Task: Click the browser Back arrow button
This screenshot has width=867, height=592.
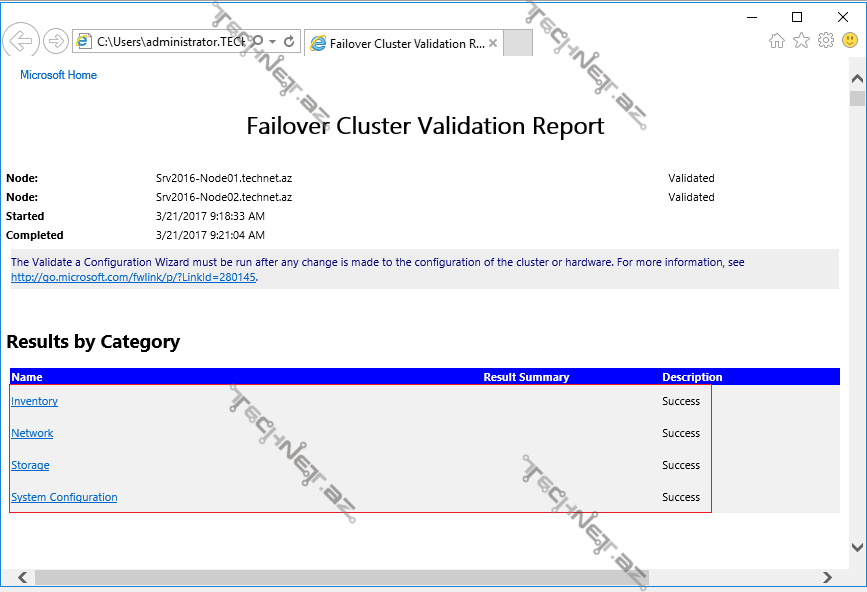Action: (20, 41)
